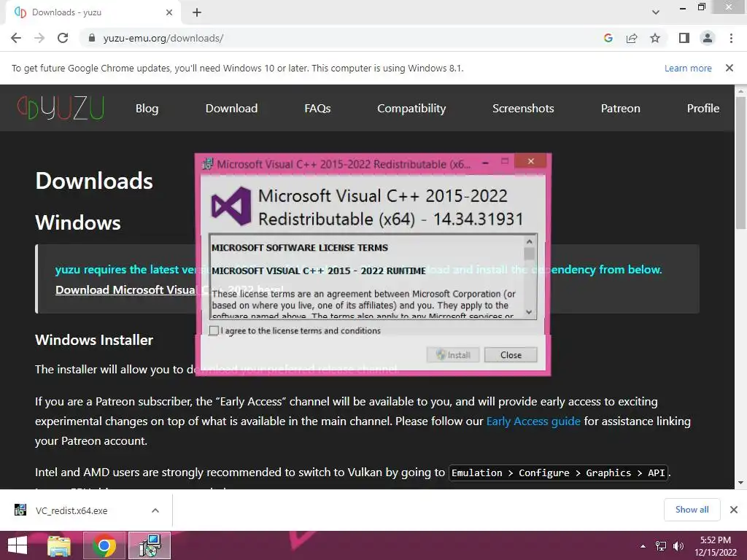Click the installer icon in the taskbar

tap(150, 545)
